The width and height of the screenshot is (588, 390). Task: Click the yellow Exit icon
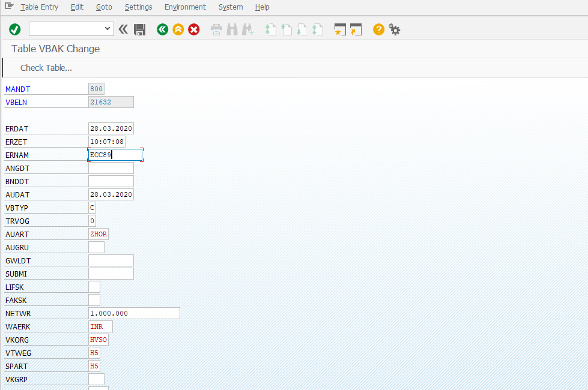(178, 29)
